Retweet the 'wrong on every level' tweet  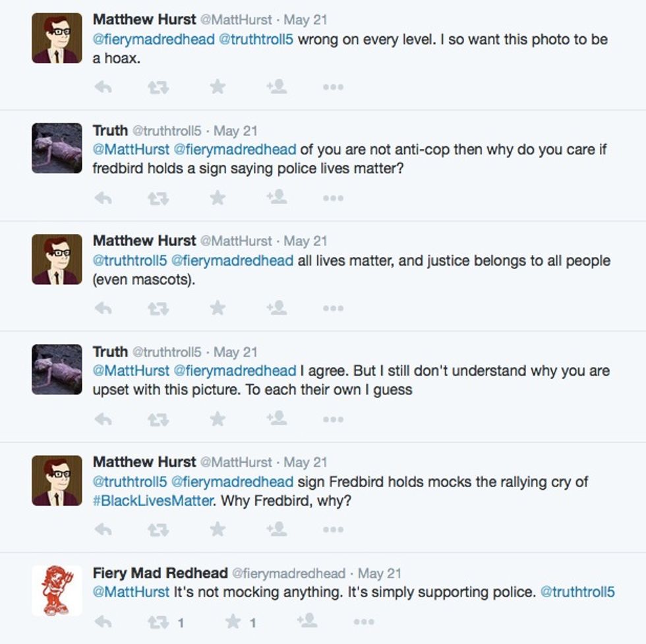(158, 86)
